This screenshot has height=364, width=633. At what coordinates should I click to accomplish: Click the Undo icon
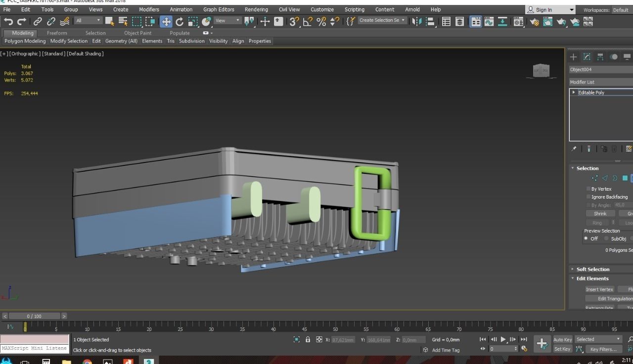tap(7, 21)
